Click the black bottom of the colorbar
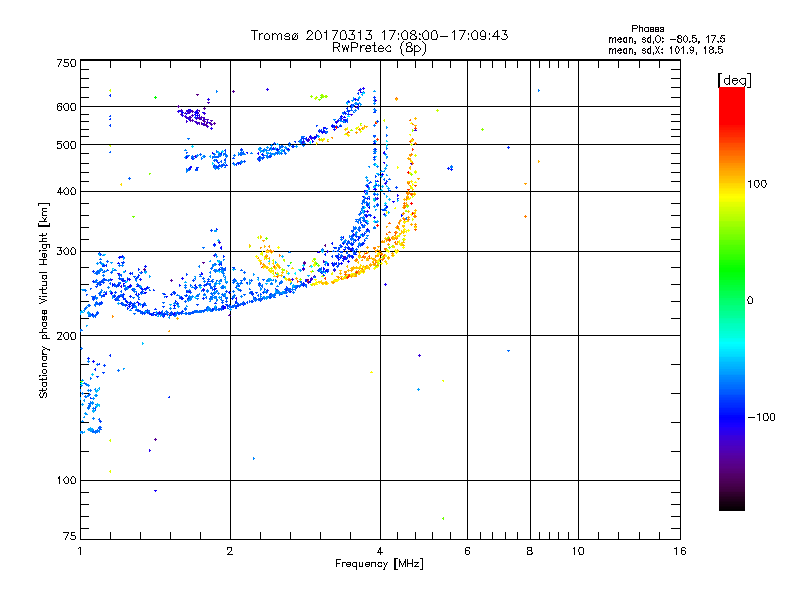This screenshot has width=800, height=600. pos(732,503)
